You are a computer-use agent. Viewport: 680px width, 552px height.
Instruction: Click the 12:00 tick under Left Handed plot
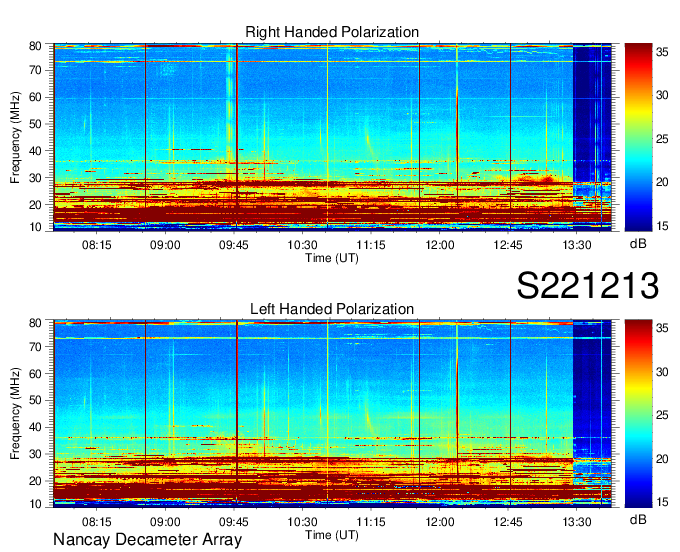[x=440, y=522]
